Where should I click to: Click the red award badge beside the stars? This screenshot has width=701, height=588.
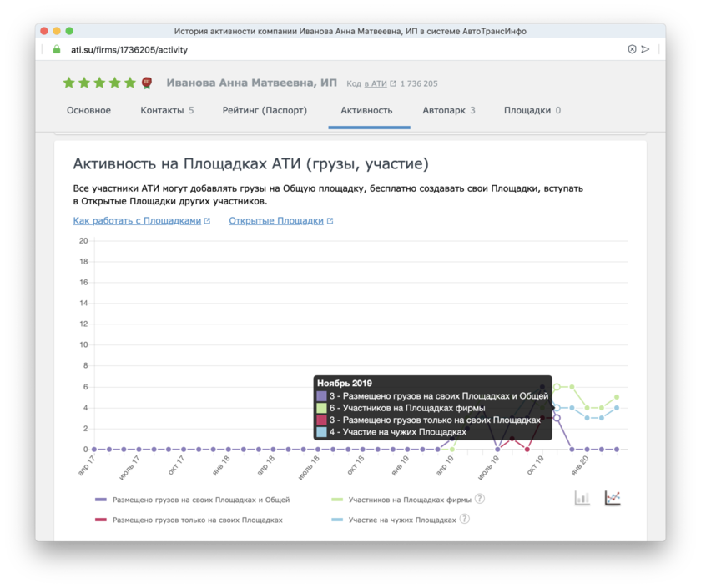147,83
